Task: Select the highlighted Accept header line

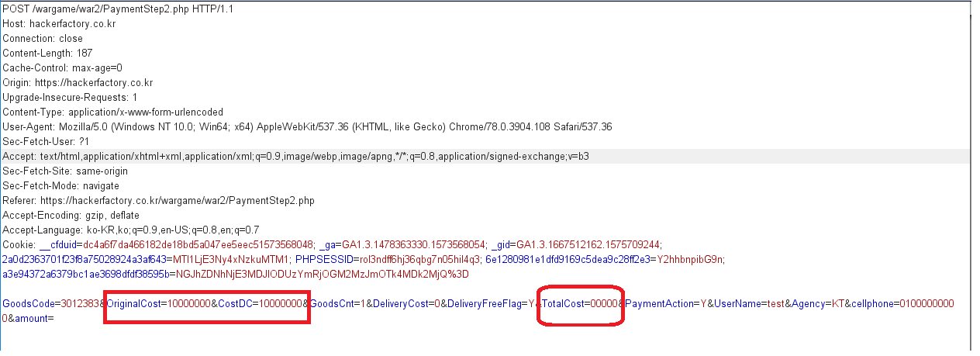Action: (295, 156)
